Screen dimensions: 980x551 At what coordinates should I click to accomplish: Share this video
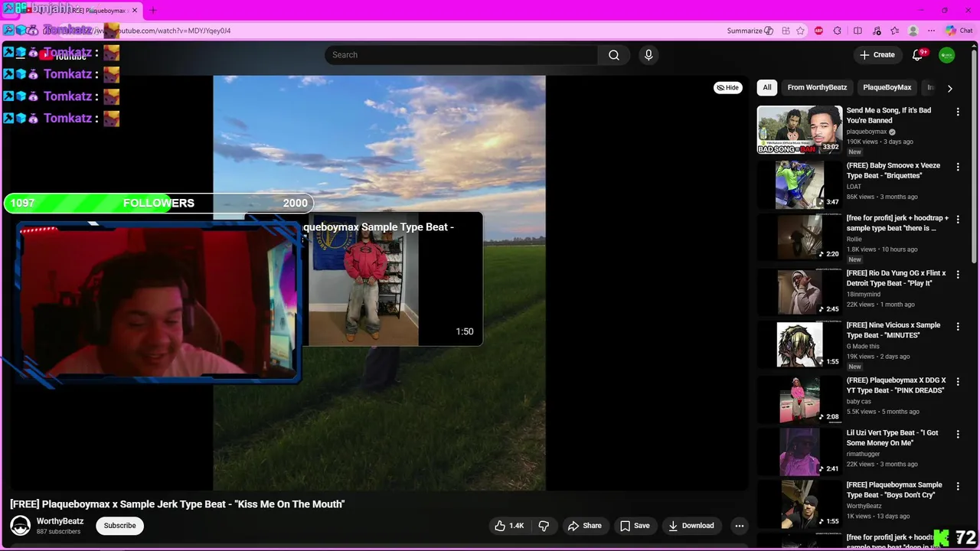(x=584, y=526)
